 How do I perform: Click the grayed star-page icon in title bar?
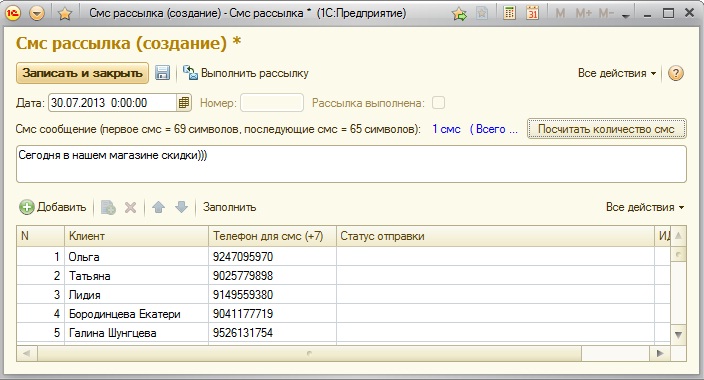coord(482,13)
